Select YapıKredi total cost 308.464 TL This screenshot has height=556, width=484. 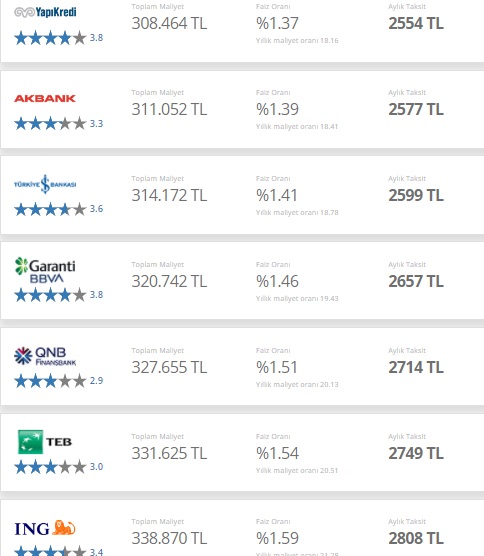click(169, 23)
